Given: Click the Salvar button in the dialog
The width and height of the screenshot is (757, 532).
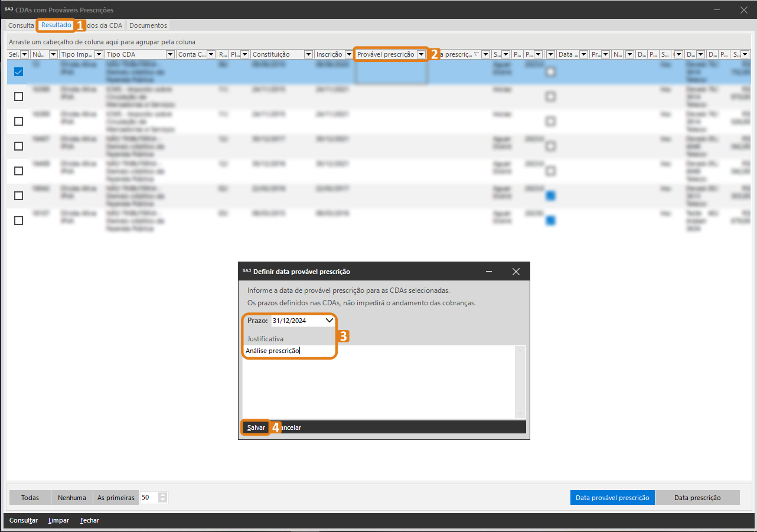Looking at the screenshot, I should [256, 427].
